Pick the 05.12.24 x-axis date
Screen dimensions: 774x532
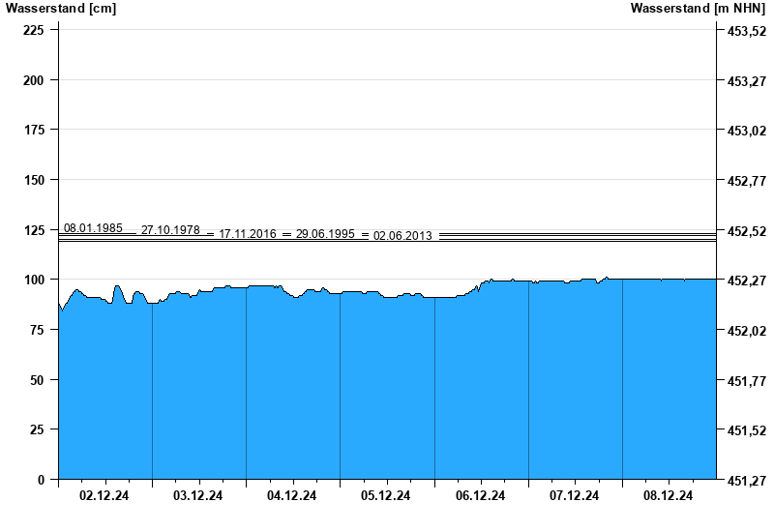tap(386, 496)
